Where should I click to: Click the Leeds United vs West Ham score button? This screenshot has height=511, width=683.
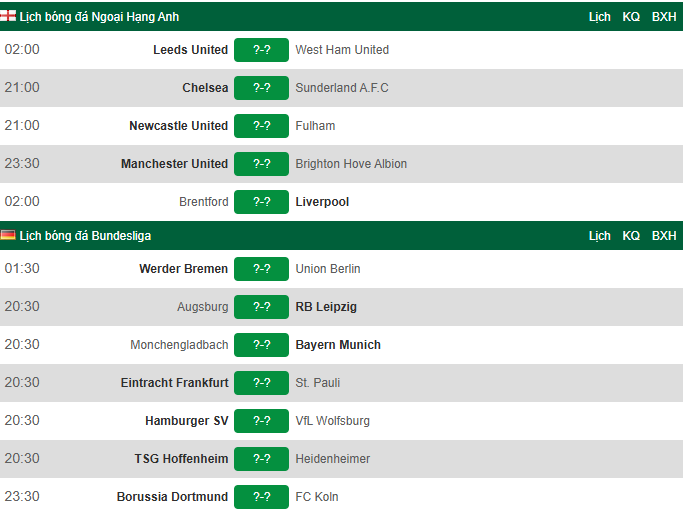pos(261,50)
